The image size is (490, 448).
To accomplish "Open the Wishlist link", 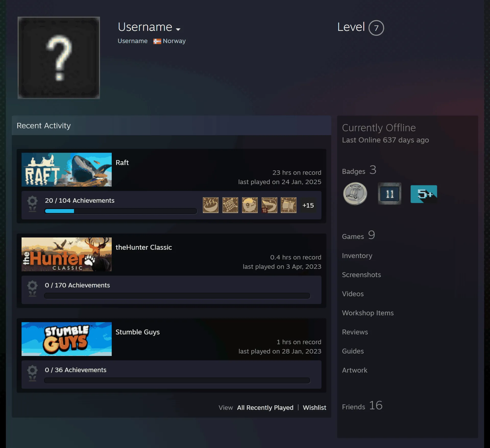I will click(314, 408).
